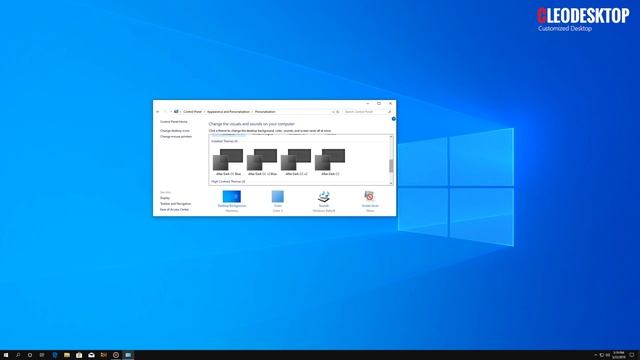Select the After Dark CC v2 Blue theme
The width and height of the screenshot is (640, 360).
tap(262, 162)
